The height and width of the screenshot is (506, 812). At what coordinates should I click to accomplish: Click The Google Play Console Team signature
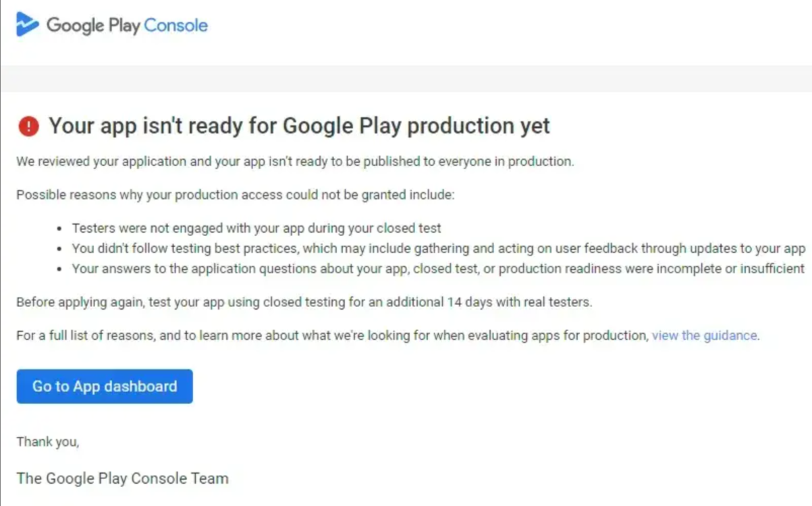122,478
